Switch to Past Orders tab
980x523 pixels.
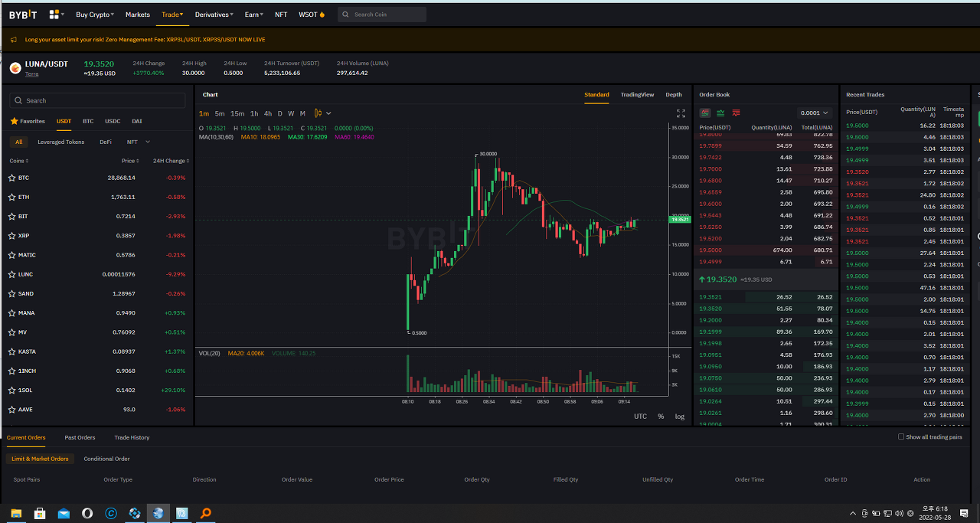[80, 437]
